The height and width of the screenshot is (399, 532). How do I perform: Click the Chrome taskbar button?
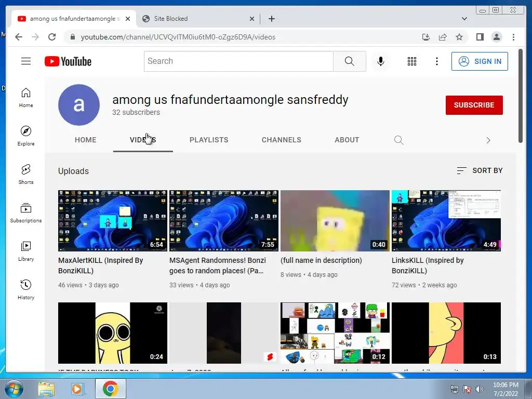[111, 389]
